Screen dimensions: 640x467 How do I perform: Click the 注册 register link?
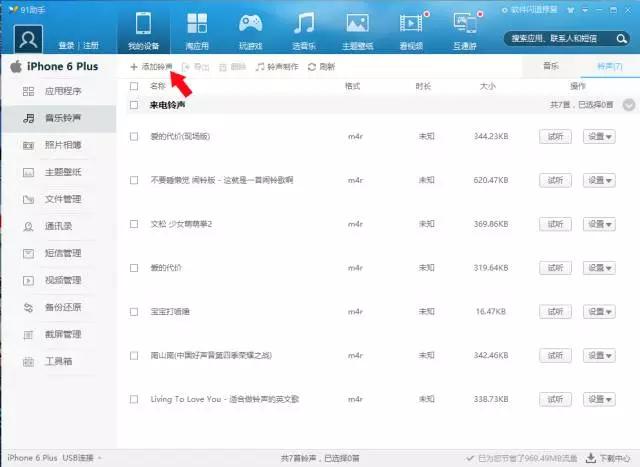pyautogui.click(x=91, y=45)
